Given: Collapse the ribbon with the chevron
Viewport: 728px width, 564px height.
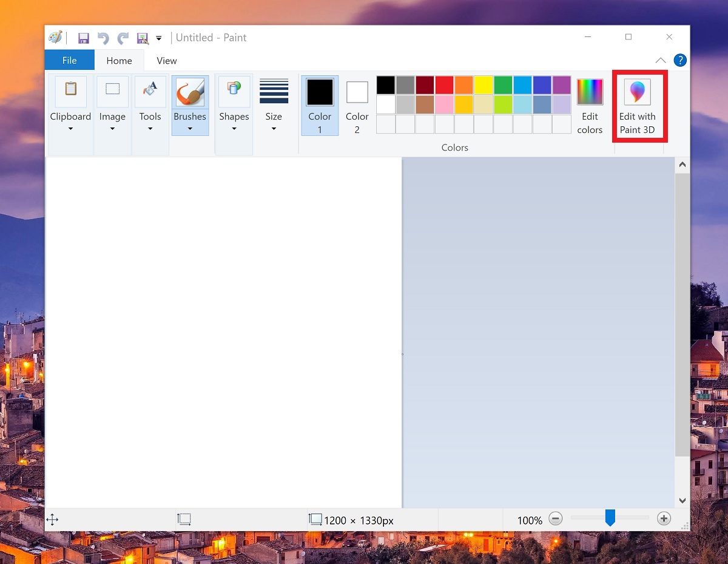Looking at the screenshot, I should coord(660,60).
